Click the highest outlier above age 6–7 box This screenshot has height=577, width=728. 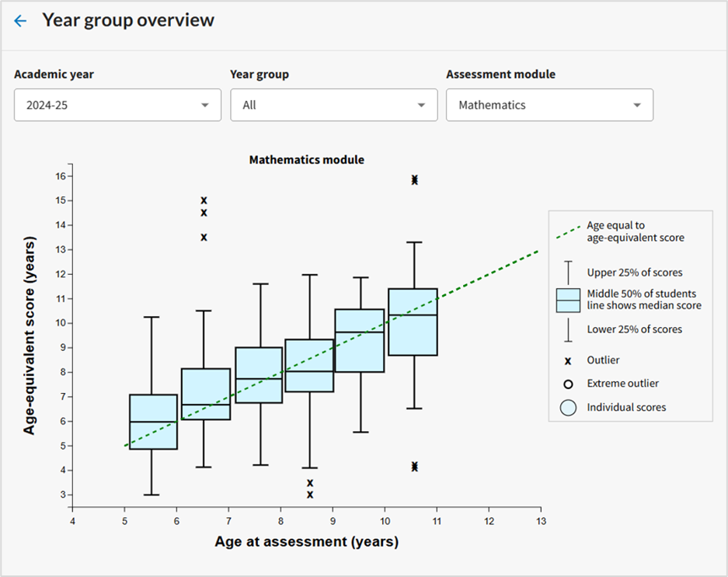(204, 200)
